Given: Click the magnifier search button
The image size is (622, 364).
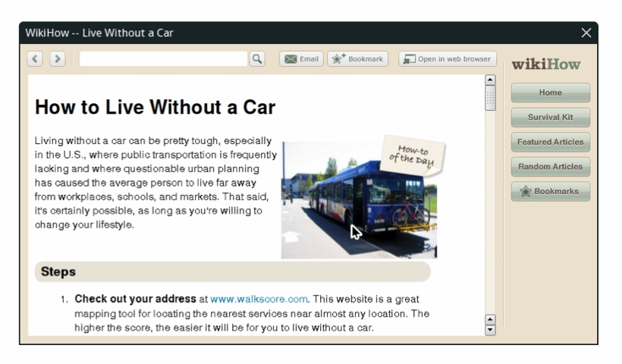Looking at the screenshot, I should click(257, 58).
